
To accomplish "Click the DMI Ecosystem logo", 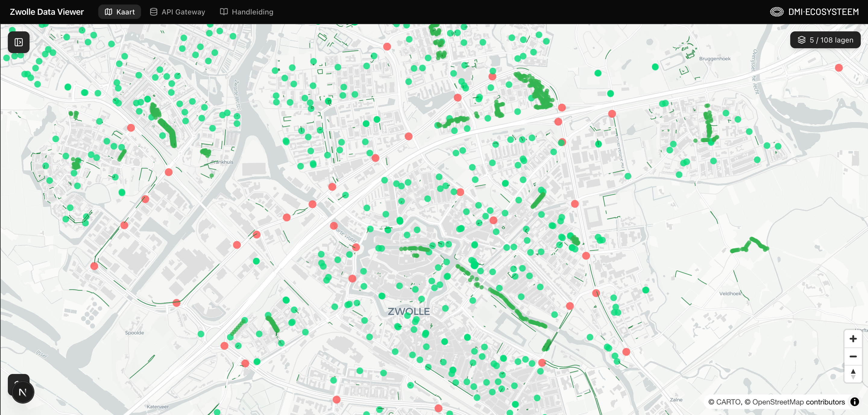I will (x=814, y=12).
